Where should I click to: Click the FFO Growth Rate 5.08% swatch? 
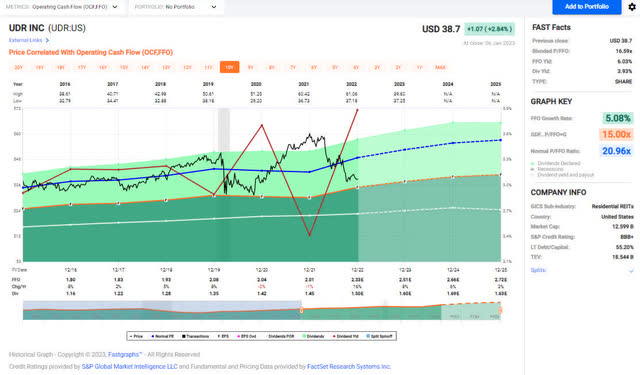point(618,118)
